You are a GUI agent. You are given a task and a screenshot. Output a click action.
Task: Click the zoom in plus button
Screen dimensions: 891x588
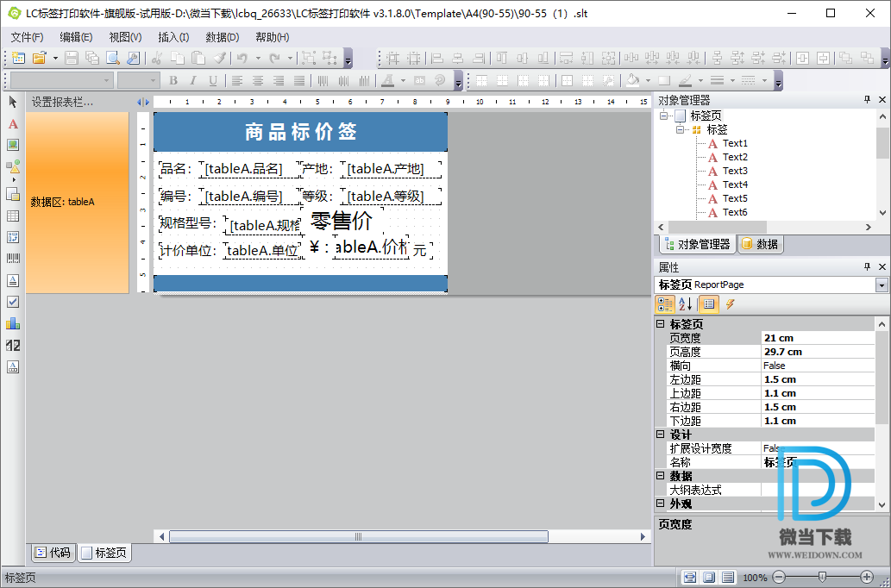point(867,577)
